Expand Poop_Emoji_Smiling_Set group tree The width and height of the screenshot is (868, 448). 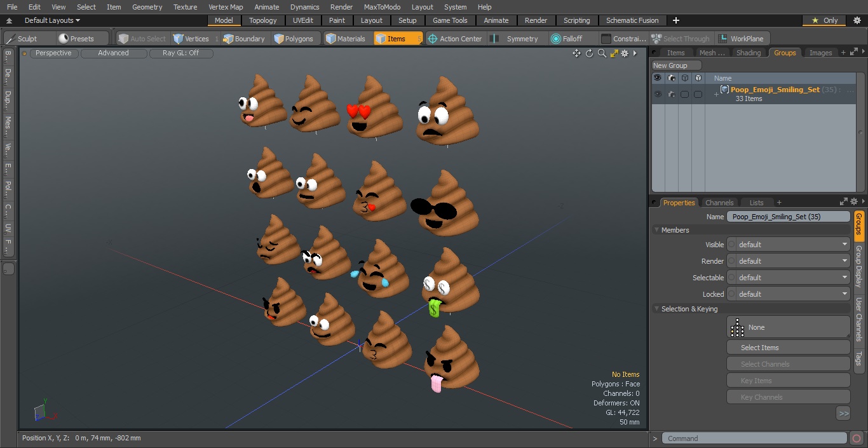point(716,95)
